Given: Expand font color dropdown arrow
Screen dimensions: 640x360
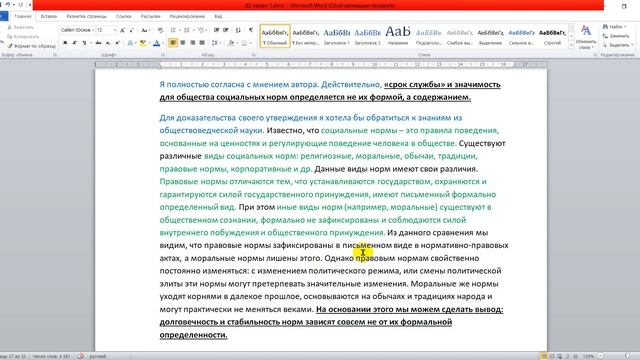Looking at the screenshot, I should tap(162, 43).
